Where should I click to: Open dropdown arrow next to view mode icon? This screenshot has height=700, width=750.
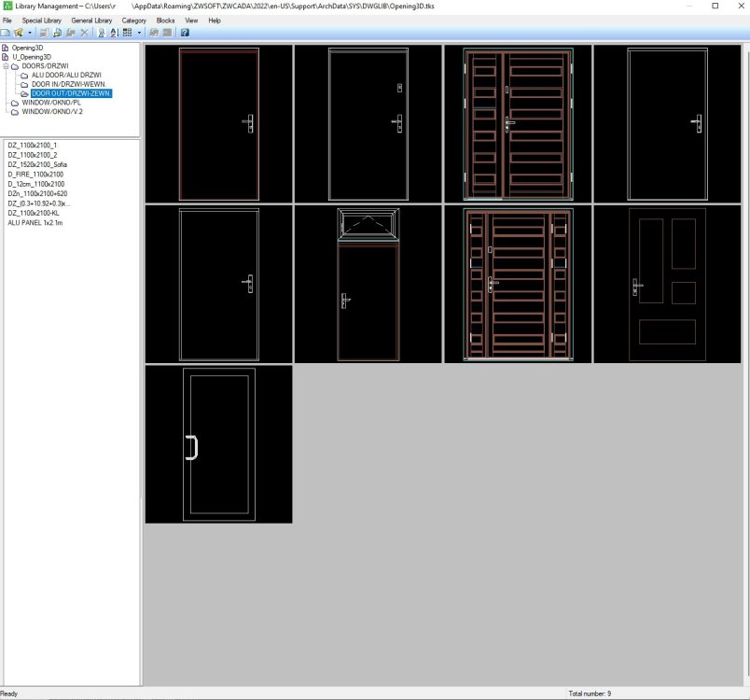coord(139,33)
